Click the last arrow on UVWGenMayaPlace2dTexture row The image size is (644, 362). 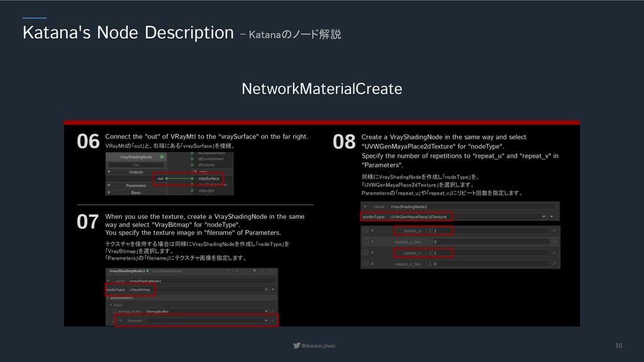552,217
